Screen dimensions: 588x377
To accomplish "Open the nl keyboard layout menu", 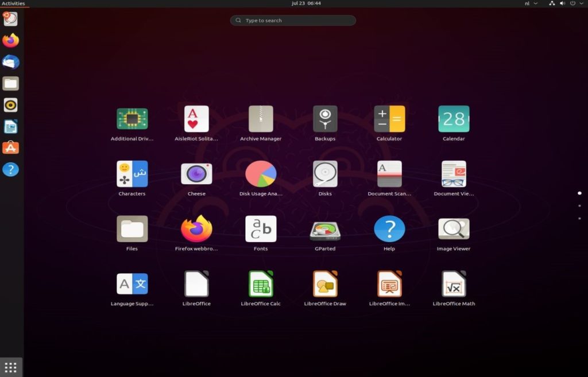I will coord(531,3).
